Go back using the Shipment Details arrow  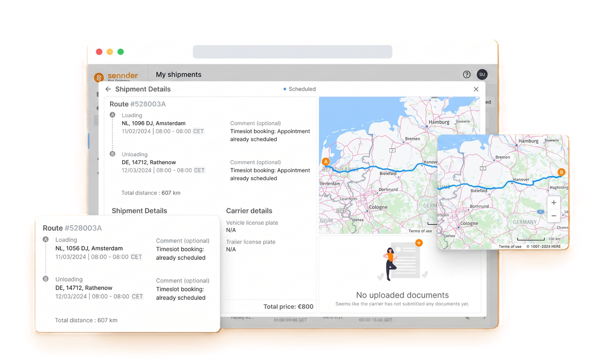click(108, 89)
